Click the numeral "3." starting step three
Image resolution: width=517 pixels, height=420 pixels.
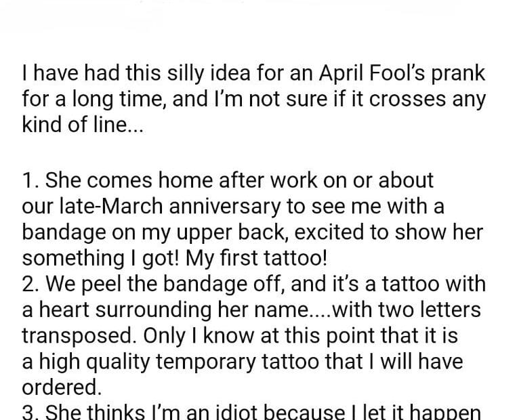[30, 411]
